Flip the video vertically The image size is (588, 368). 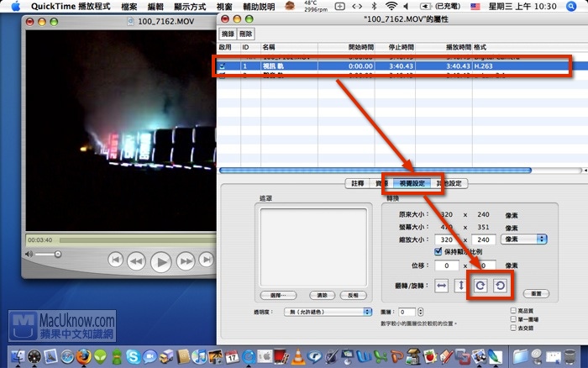pyautogui.click(x=461, y=286)
